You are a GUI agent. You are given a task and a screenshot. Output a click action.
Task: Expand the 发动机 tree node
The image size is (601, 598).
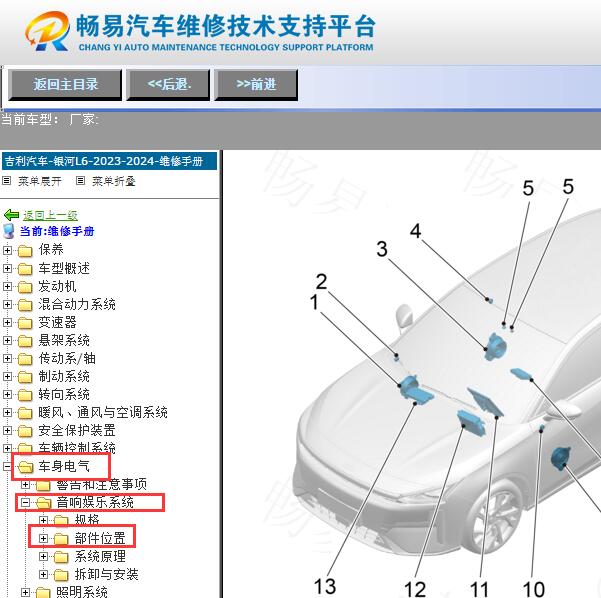point(7,286)
